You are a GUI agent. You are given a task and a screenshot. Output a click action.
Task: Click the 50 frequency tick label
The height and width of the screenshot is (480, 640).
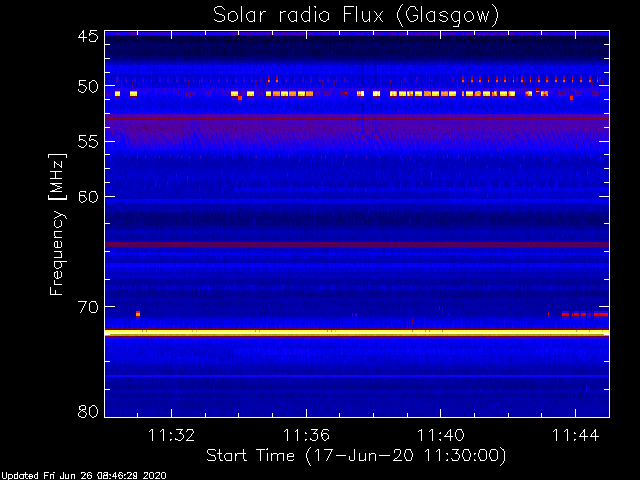(88, 87)
